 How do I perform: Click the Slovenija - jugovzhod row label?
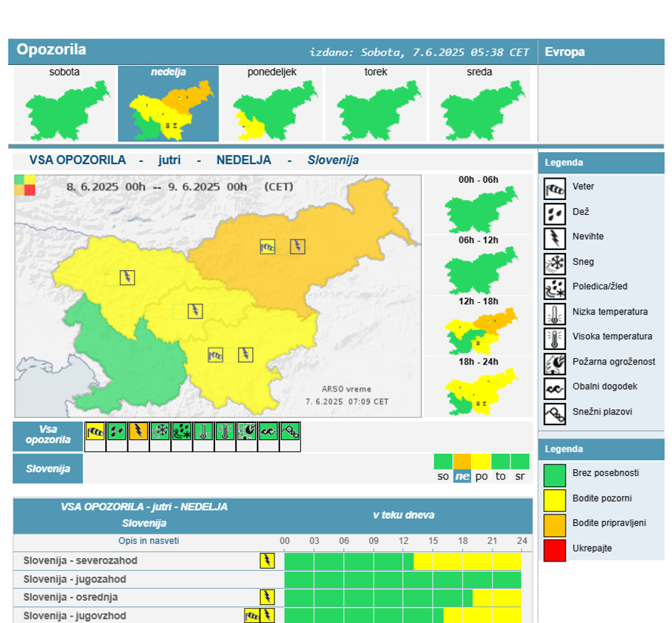click(x=74, y=616)
